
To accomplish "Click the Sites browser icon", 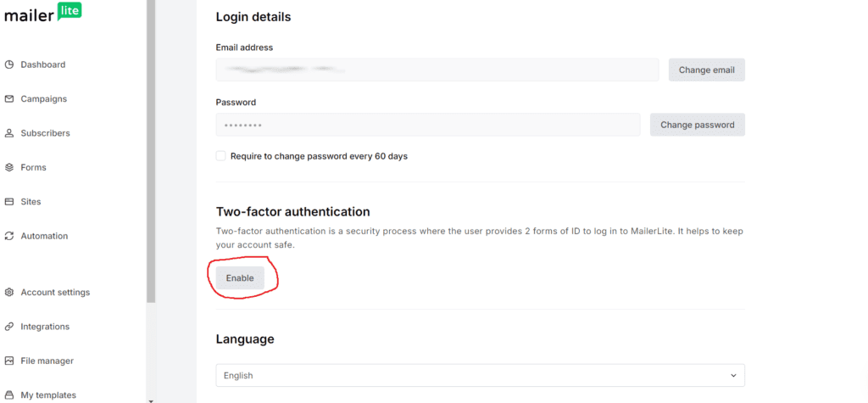I will (9, 202).
